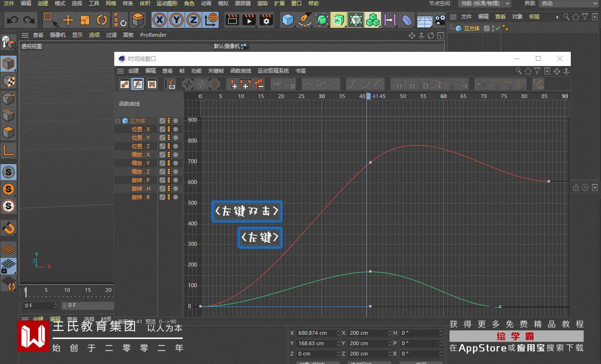Open Render Settings clapperboard gear icon
Image resolution: width=601 pixels, height=364 pixels.
click(x=267, y=20)
